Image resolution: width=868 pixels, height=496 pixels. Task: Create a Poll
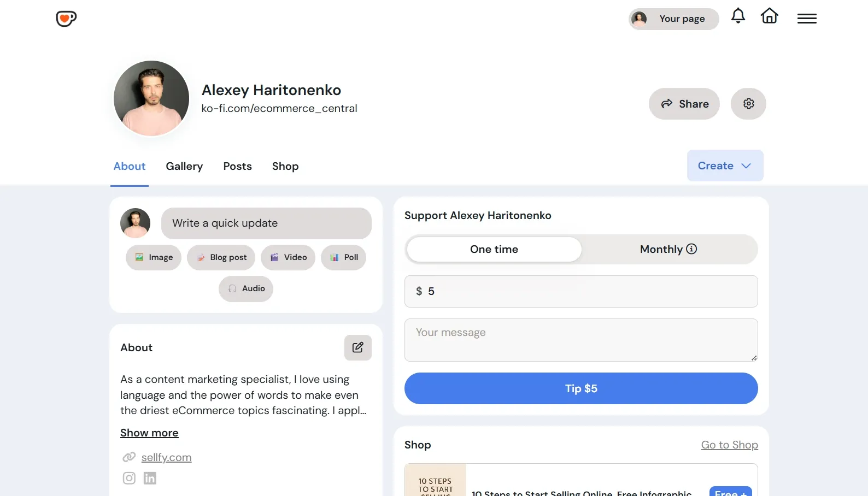[343, 257]
